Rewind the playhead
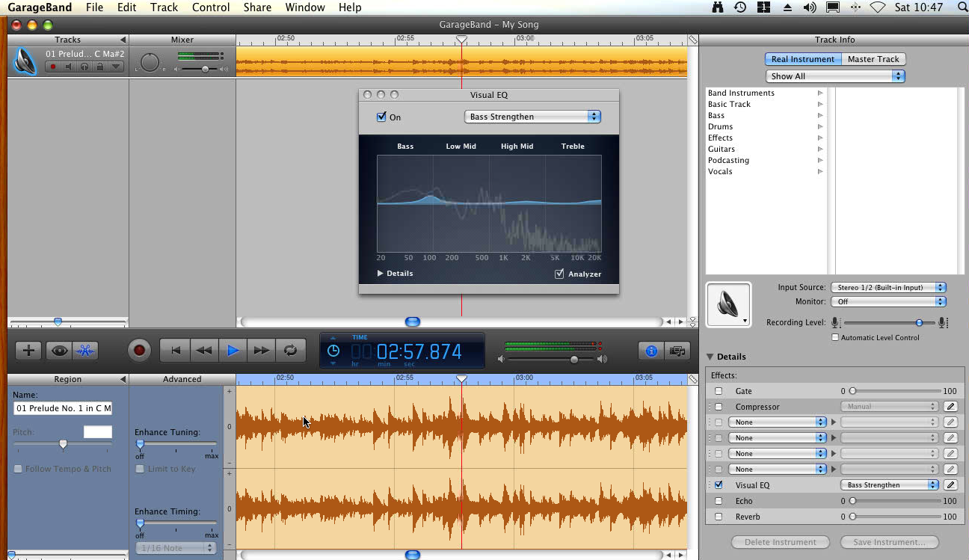This screenshot has width=969, height=560. [203, 350]
